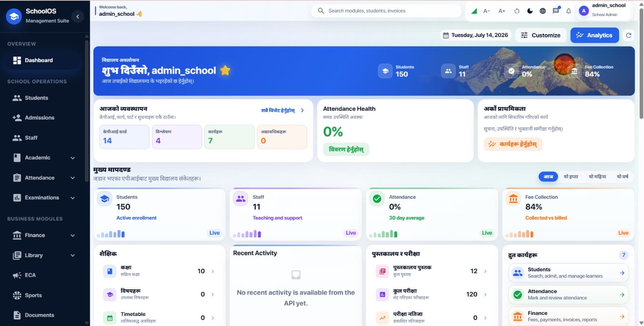This screenshot has width=644, height=326.
Task: Click the reset font size icon
Action: 517,11
